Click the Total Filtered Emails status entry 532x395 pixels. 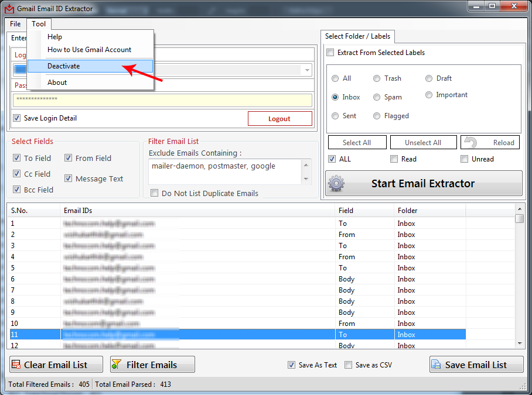[49, 384]
